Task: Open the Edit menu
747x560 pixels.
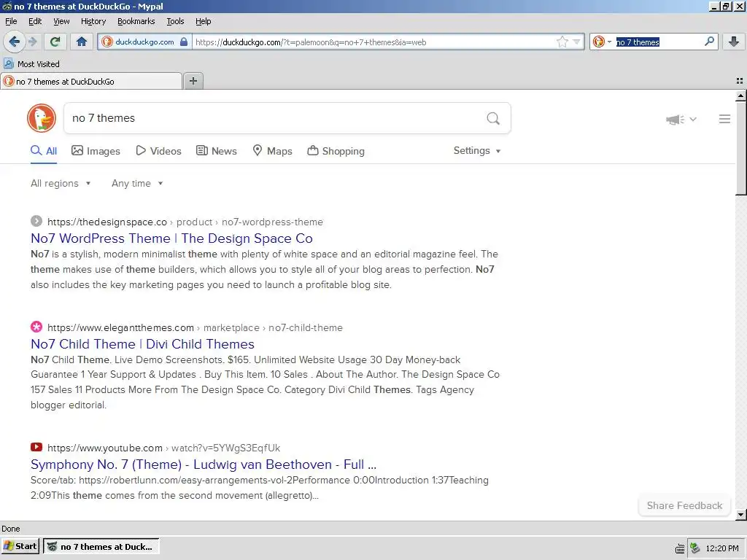Action: [35, 21]
